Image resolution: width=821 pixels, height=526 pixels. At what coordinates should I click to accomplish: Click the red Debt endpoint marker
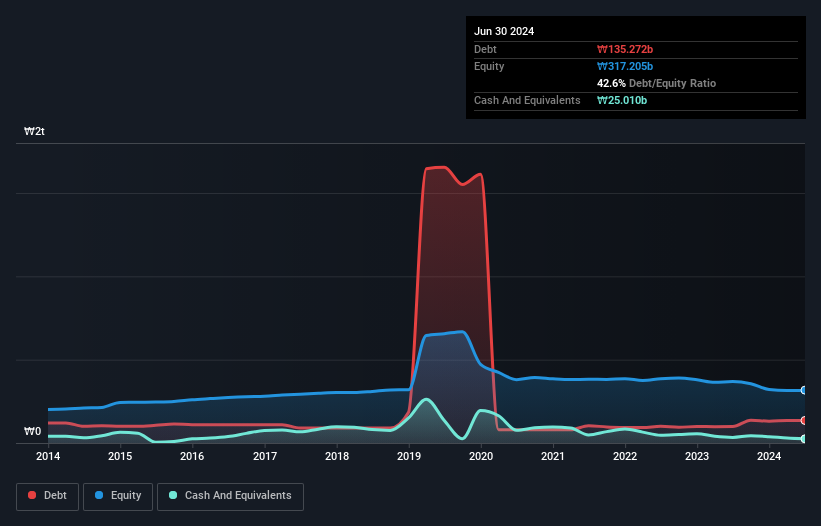click(x=804, y=420)
